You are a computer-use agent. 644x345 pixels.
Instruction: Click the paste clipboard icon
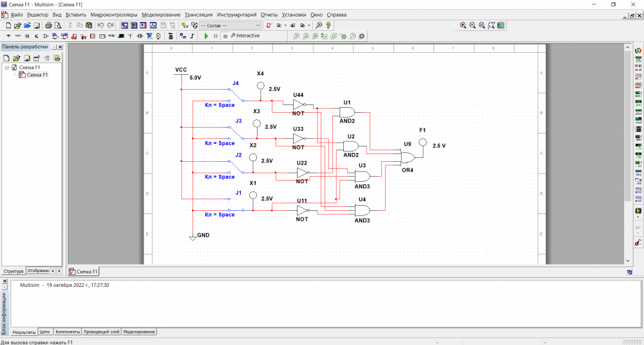(x=90, y=25)
